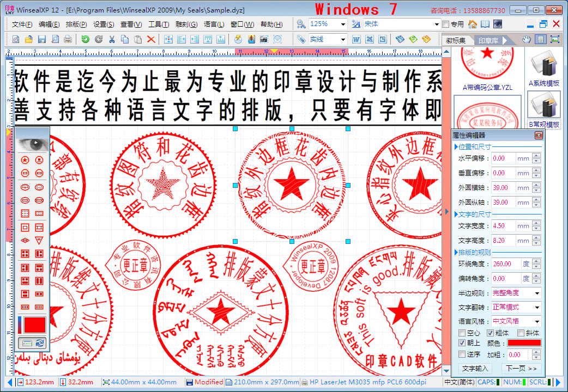Save the document using the floppy disk icon
568x392 pixels.
pyautogui.click(x=41, y=39)
